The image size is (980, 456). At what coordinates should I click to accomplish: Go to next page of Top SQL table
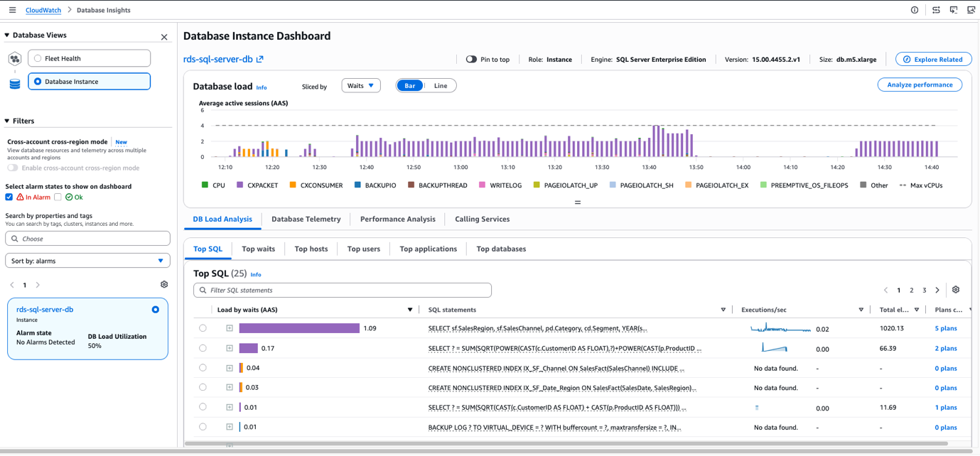[x=937, y=290]
